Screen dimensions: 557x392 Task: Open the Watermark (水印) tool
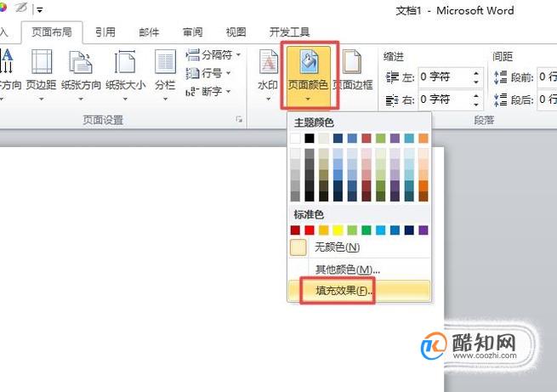(x=268, y=75)
